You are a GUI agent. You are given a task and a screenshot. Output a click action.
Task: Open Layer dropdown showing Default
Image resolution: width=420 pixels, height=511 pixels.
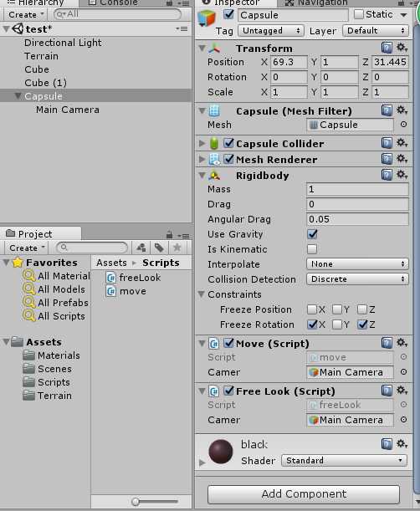[376, 31]
